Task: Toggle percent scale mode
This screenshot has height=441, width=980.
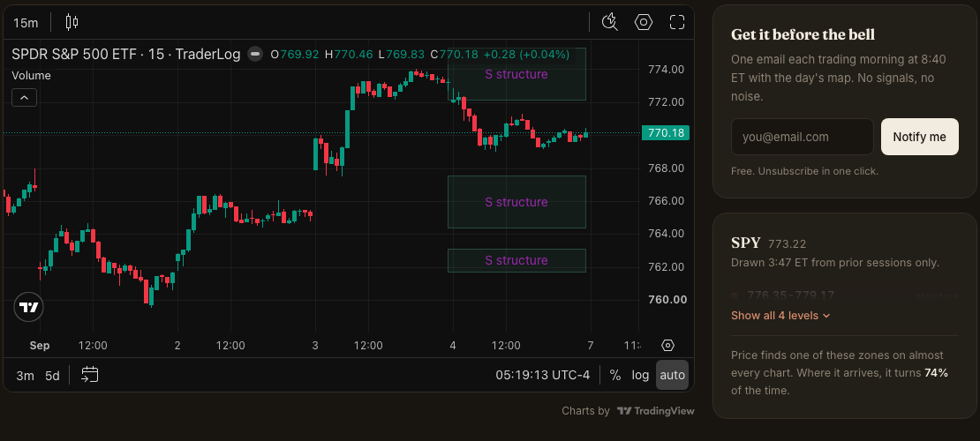Action: 615,376
